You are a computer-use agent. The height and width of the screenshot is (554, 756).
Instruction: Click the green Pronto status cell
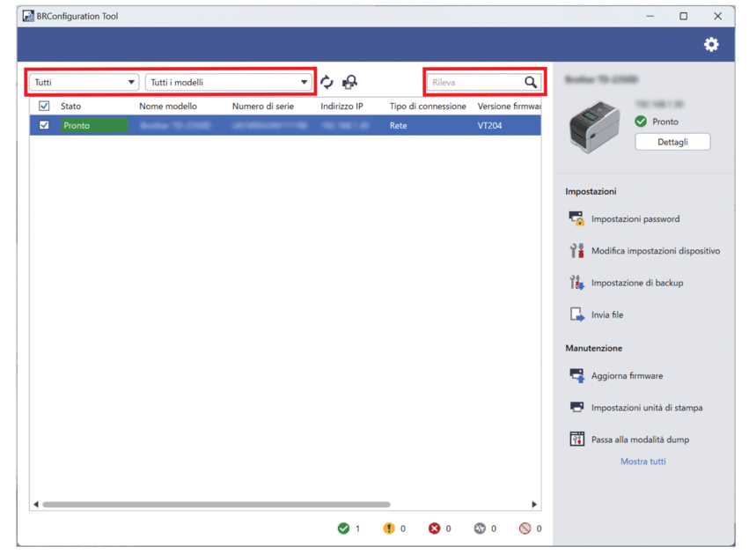tap(94, 125)
